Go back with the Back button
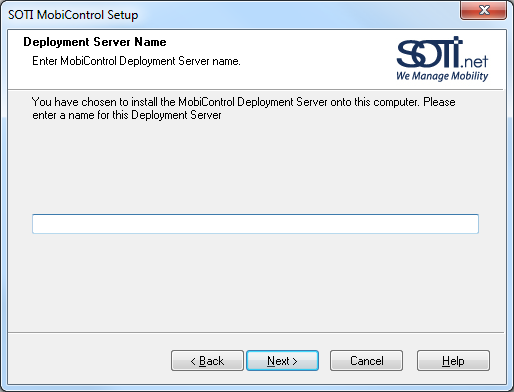 click(207, 360)
